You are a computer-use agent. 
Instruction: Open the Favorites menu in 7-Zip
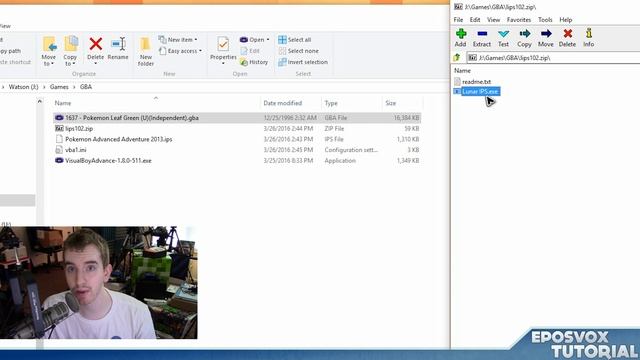(519, 20)
